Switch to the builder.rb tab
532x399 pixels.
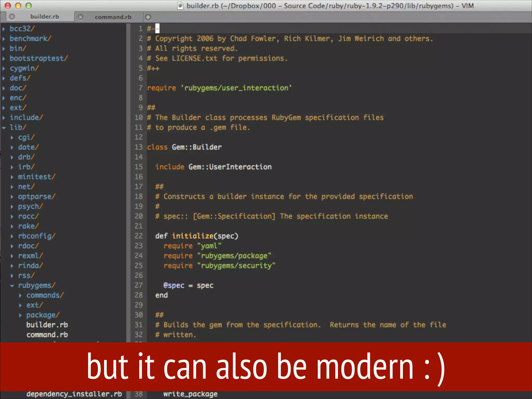(x=44, y=17)
